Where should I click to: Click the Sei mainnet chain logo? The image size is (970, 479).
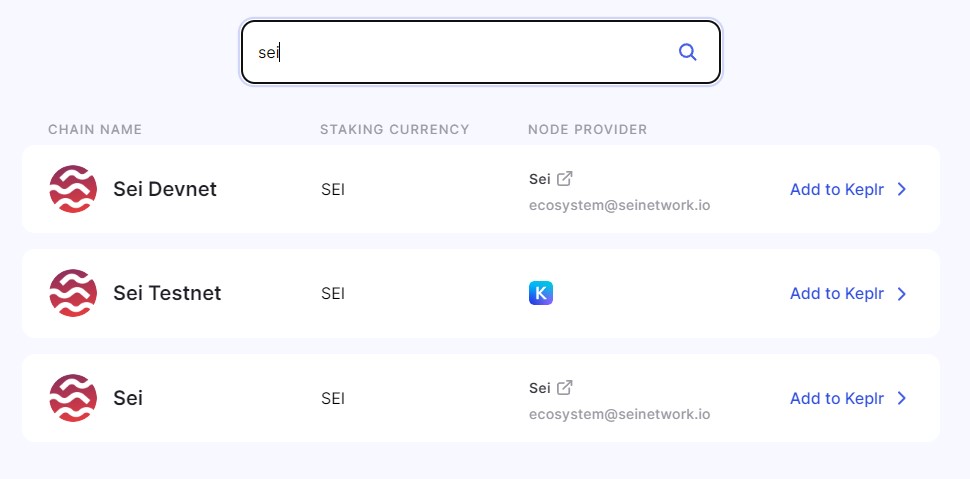[73, 398]
